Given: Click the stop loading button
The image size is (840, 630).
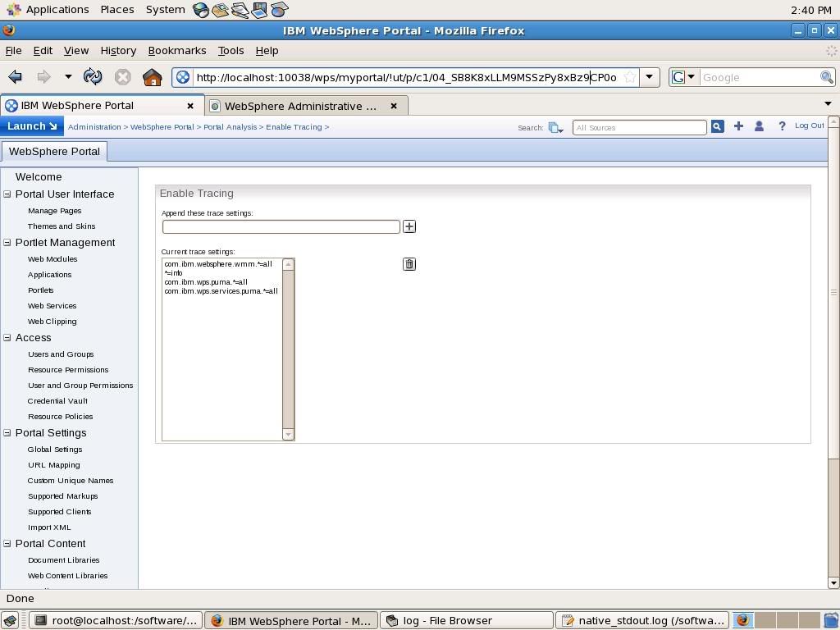Looking at the screenshot, I should [x=123, y=77].
